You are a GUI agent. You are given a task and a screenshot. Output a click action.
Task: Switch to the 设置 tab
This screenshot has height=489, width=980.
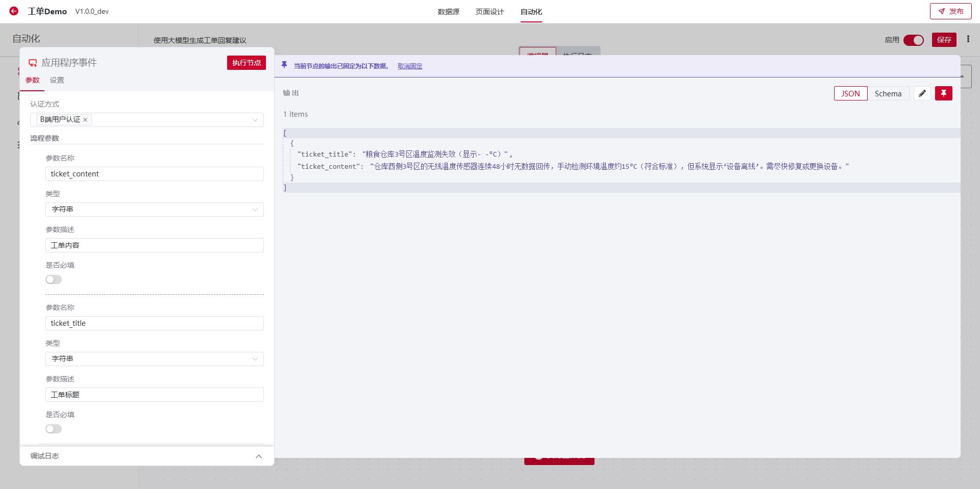(x=57, y=80)
